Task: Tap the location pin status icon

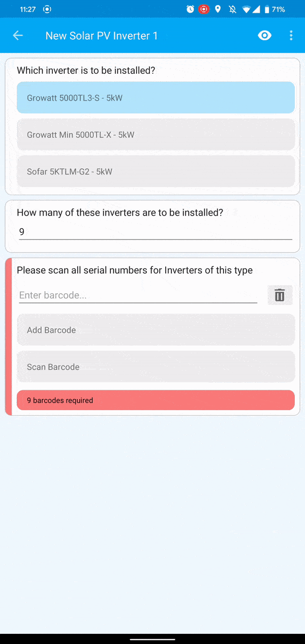Action: click(218, 9)
